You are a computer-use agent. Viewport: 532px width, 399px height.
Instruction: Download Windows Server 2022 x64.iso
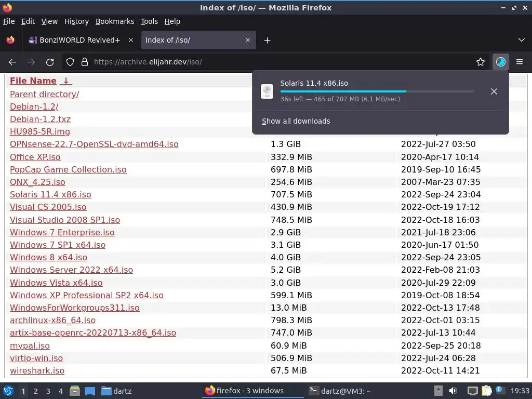[71, 270]
